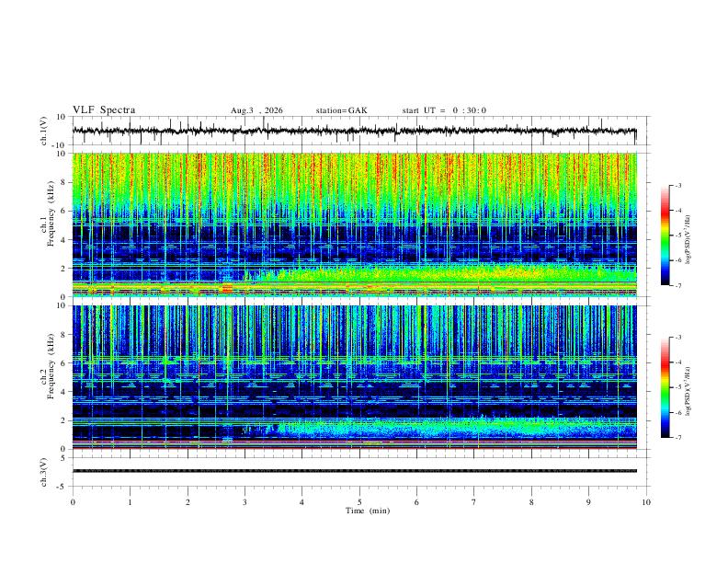Click the ch.2 Frequency (kHz) axis label
This screenshot has height=563, width=728.
48,370
